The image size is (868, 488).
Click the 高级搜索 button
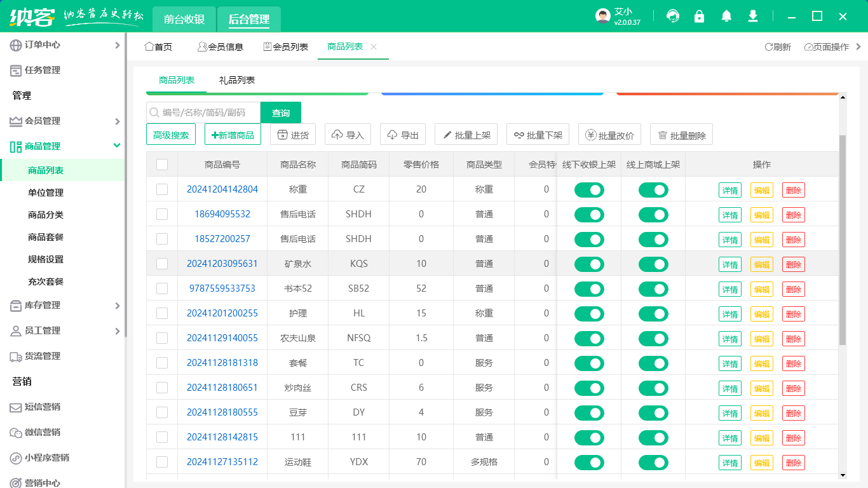[171, 135]
